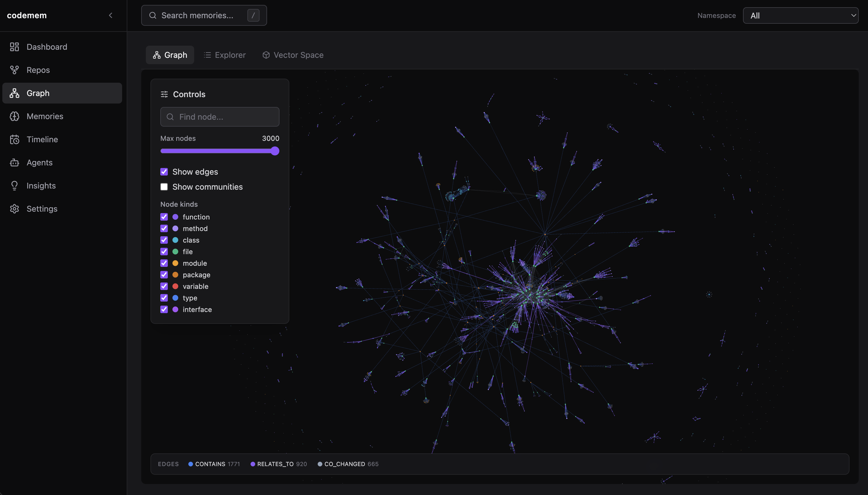Open Settings via the gear icon
Image resolution: width=868 pixels, height=495 pixels.
coord(14,208)
